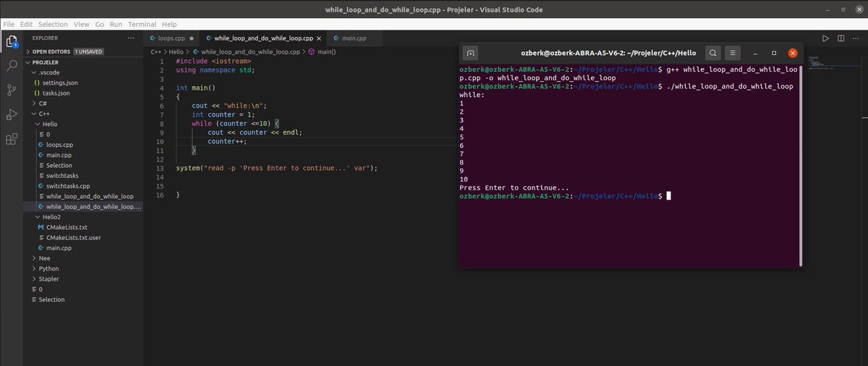Open the Search view in the activity bar
Viewport: 868px width, 366px height.
[x=12, y=66]
